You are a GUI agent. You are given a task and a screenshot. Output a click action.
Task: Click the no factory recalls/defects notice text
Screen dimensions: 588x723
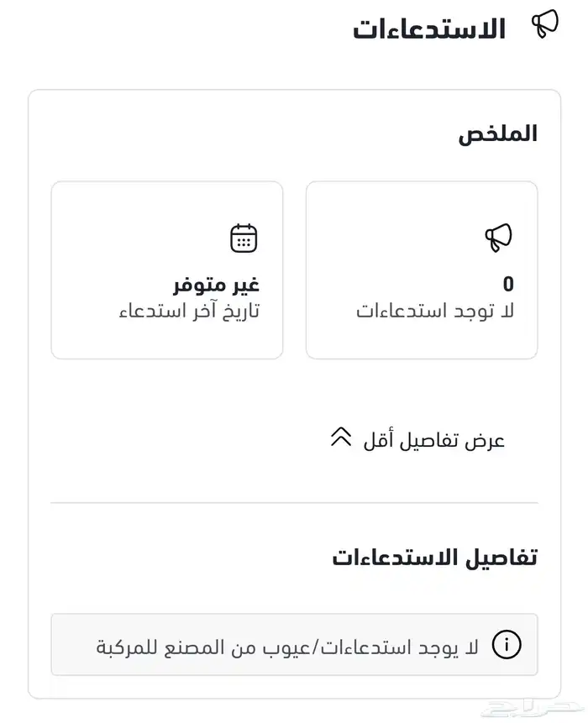[x=287, y=646]
